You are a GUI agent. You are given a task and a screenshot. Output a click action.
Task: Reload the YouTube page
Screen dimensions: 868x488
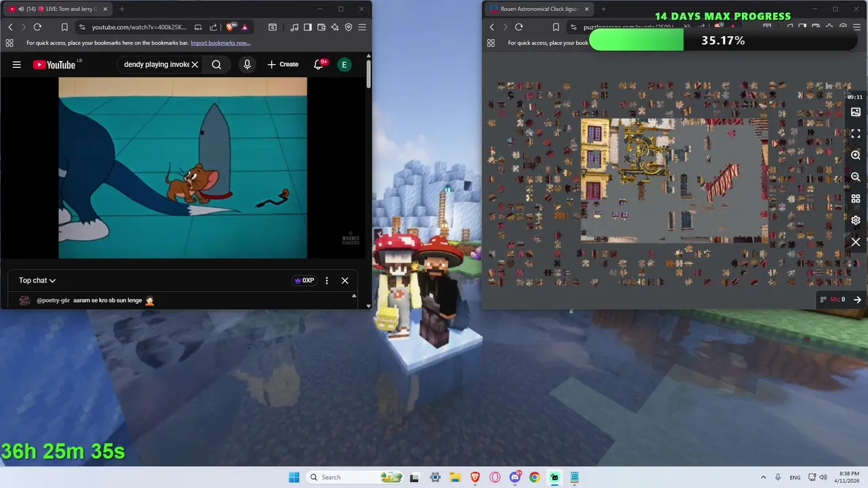tap(37, 27)
